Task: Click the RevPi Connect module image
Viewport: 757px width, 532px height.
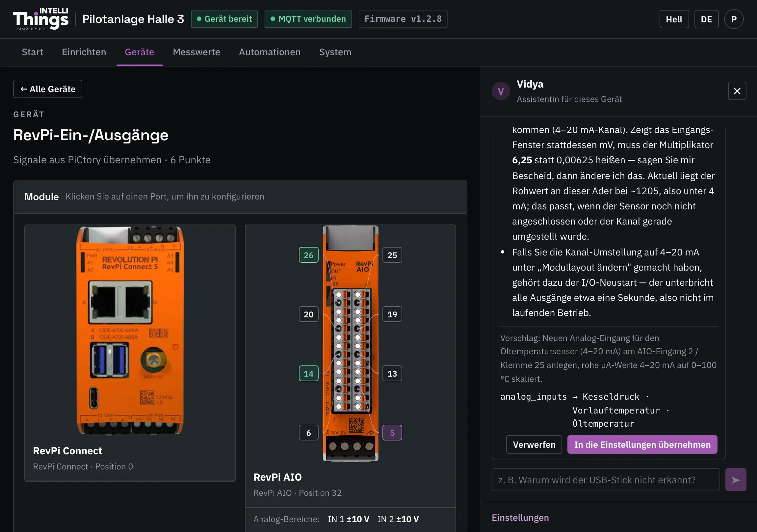Action: [x=130, y=331]
